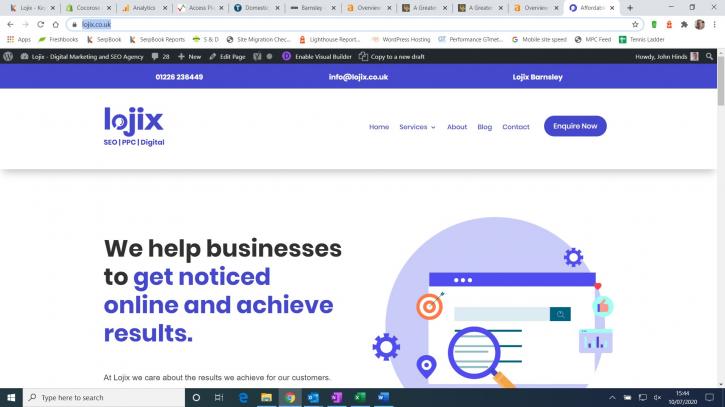
Task: Close the Affordable active tab
Action: [612, 8]
